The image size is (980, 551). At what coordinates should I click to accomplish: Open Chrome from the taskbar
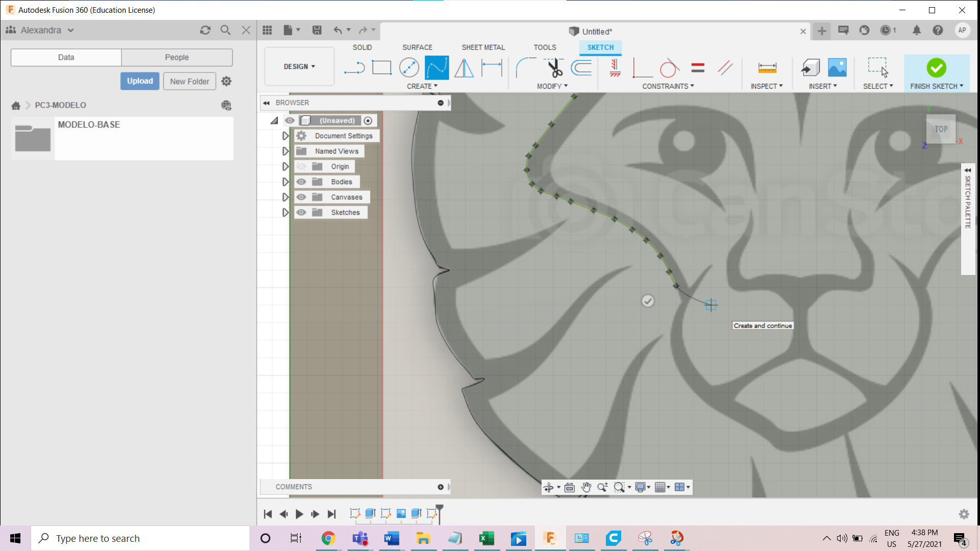328,538
